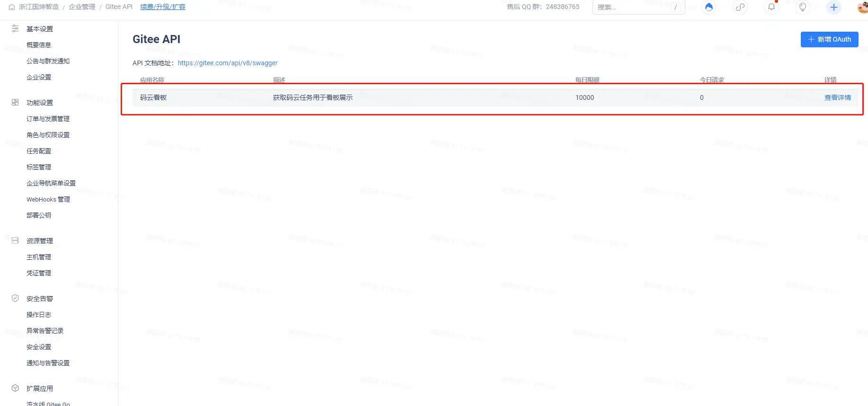The height and width of the screenshot is (406, 868).
Task: Open 标签管理 in the sidebar
Action: (x=39, y=167)
